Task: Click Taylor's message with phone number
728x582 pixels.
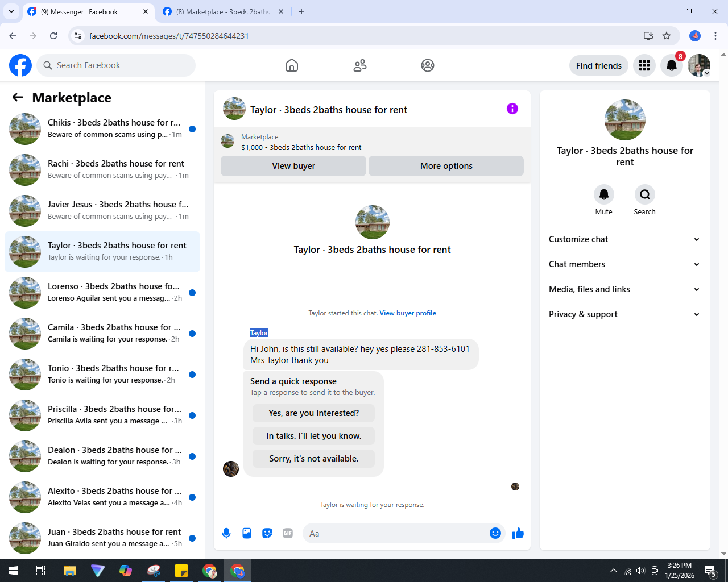Action: pyautogui.click(x=361, y=355)
